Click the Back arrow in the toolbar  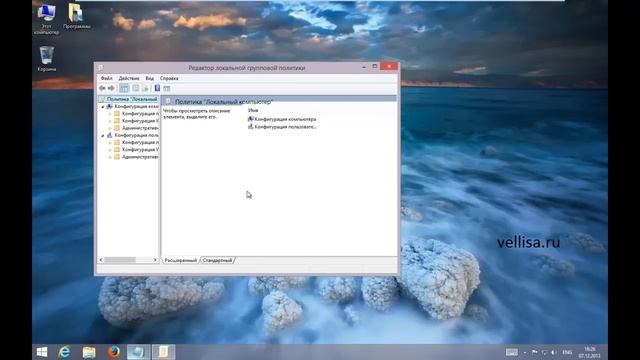tap(102, 88)
